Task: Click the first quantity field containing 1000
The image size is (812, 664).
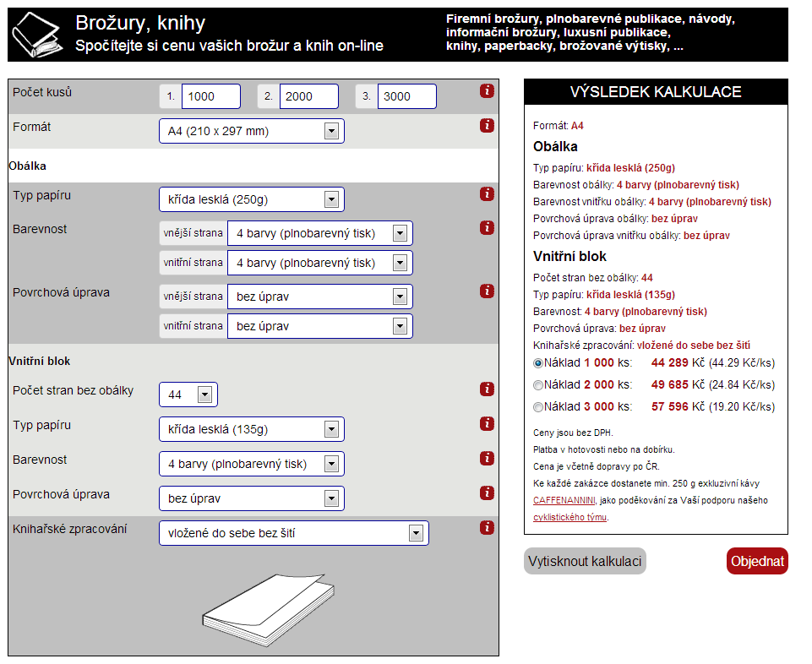Action: (x=210, y=96)
